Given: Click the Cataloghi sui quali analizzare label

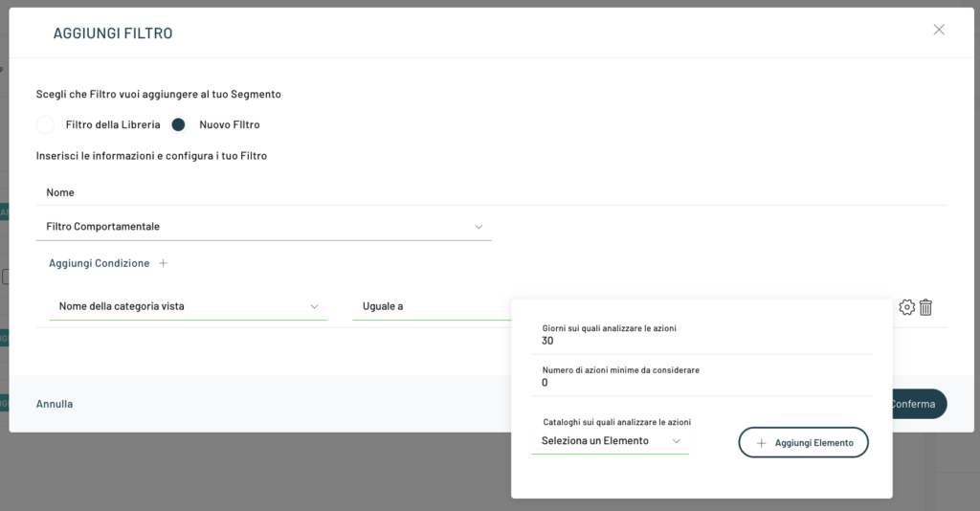Looking at the screenshot, I should click(x=616, y=422).
